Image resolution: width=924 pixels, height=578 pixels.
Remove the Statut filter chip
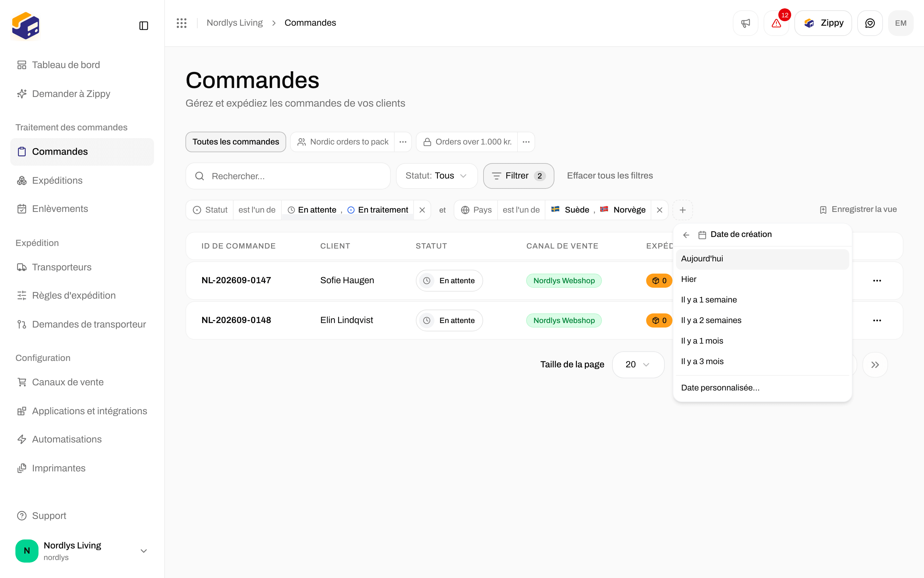(x=422, y=210)
